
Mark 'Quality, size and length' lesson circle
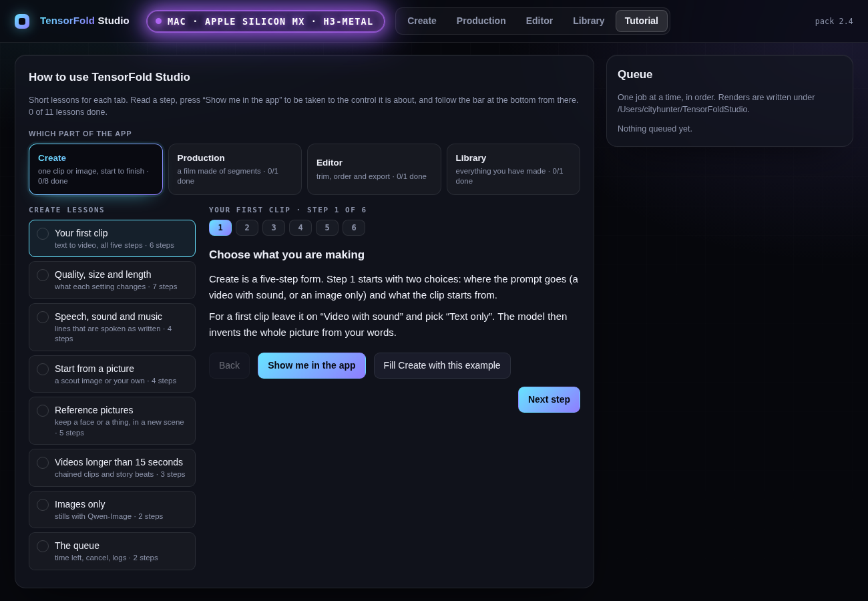point(43,275)
